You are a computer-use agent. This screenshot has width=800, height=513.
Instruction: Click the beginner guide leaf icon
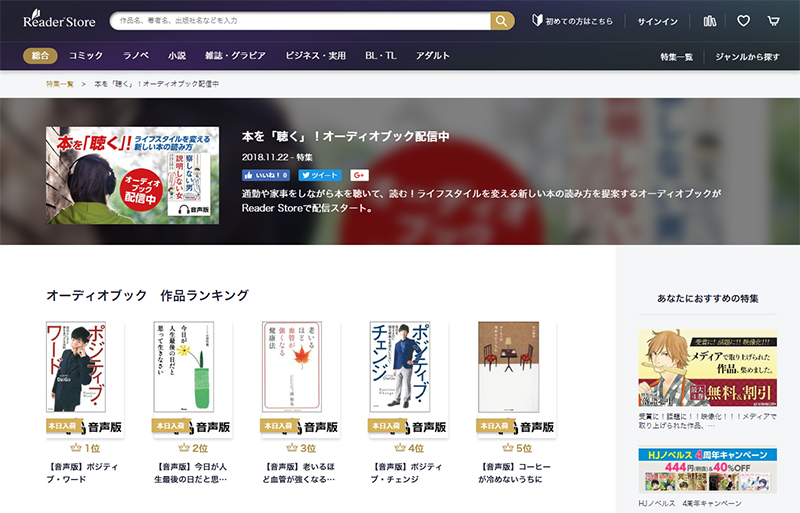537,20
